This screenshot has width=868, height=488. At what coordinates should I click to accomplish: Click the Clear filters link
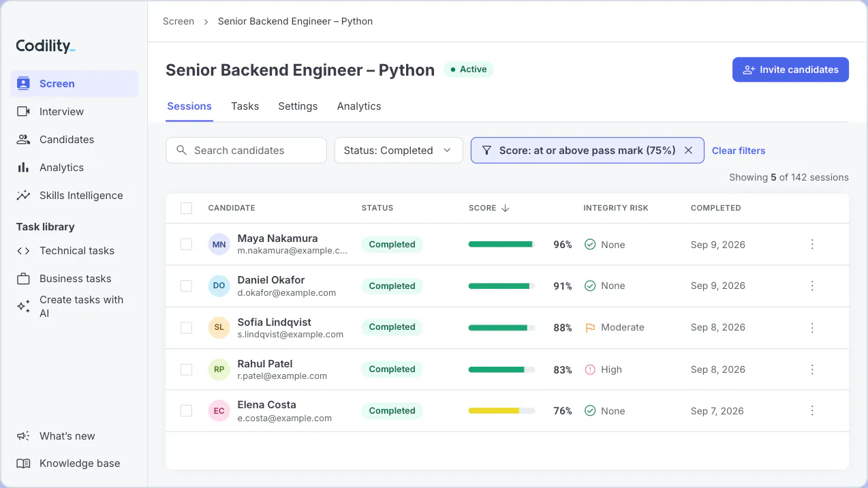click(x=739, y=151)
